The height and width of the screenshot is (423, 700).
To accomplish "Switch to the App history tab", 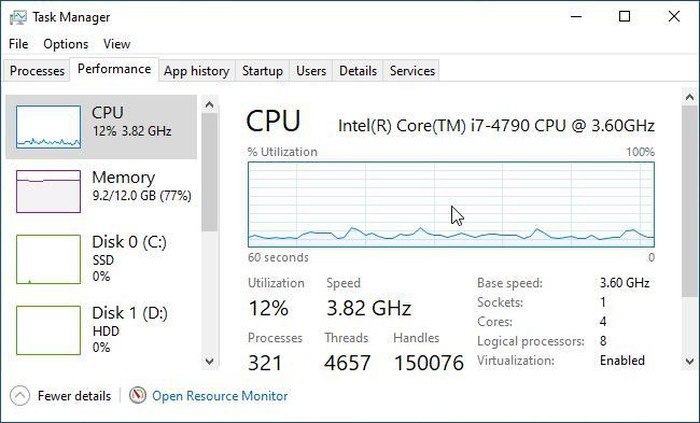I will 196,71.
